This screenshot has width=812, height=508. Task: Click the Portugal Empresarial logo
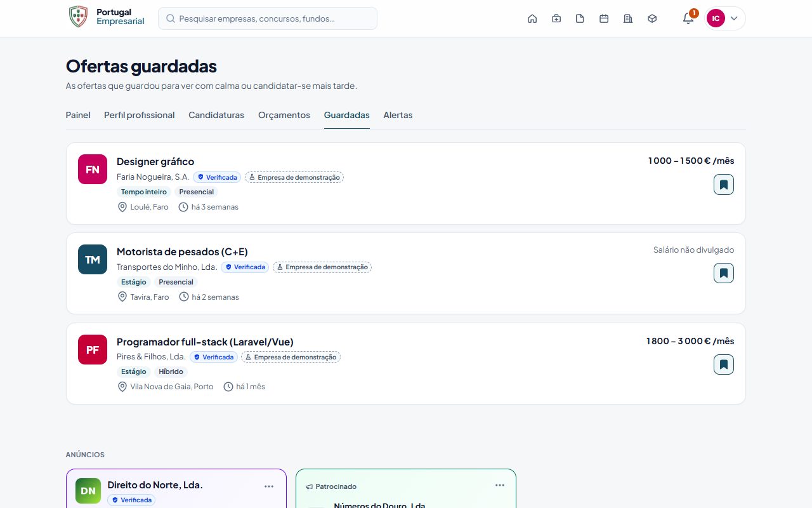[x=107, y=17]
